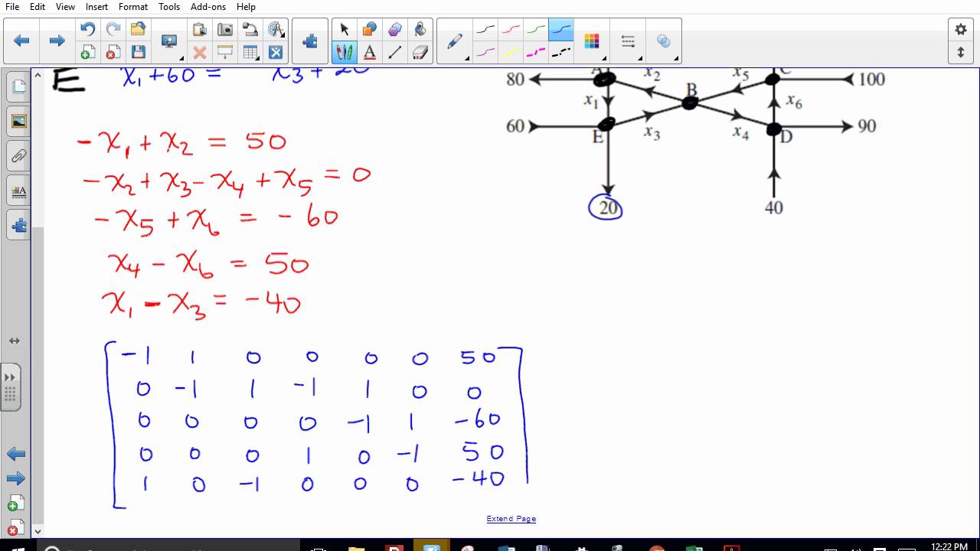Viewport: 980px width, 551px height.
Task: Redo the last undone action
Action: click(x=113, y=30)
